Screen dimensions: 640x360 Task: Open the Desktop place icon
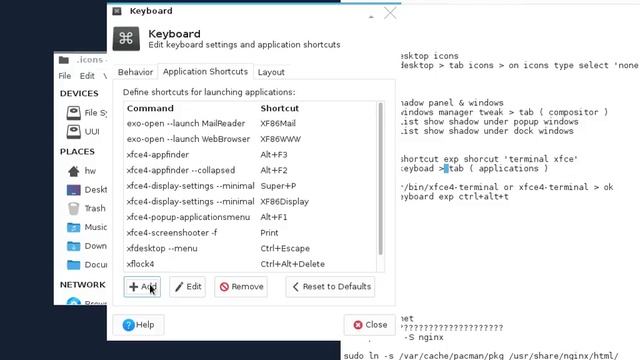point(73,190)
